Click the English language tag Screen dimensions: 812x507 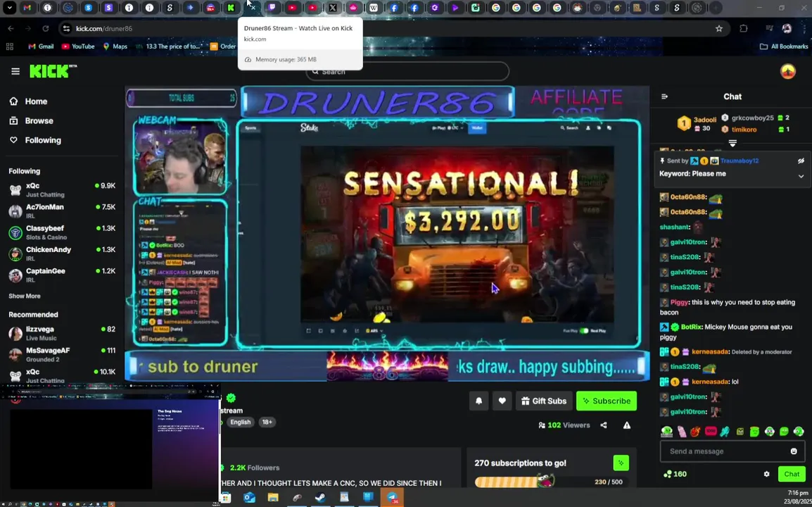pyautogui.click(x=240, y=422)
